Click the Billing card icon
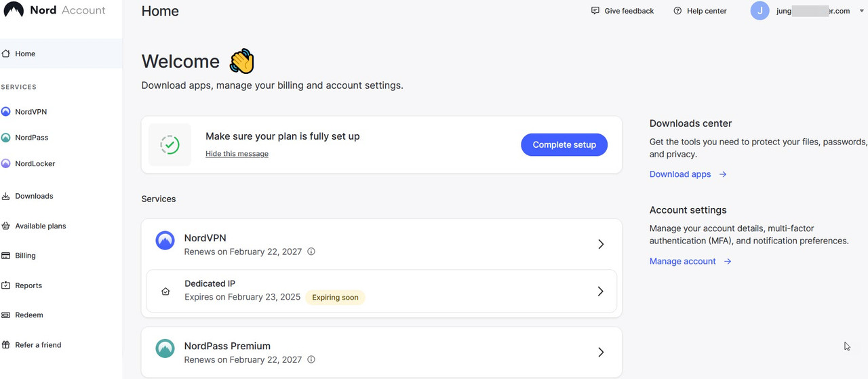The width and height of the screenshot is (868, 379). (x=6, y=256)
